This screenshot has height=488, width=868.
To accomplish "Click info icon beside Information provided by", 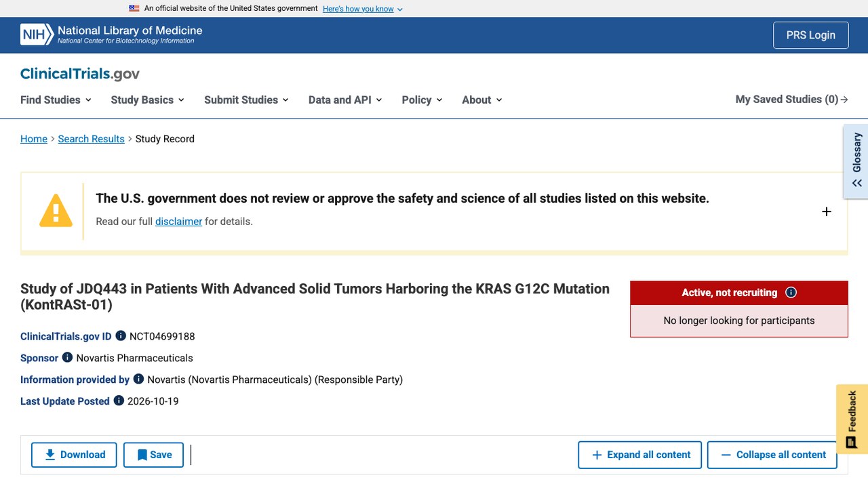I will pyautogui.click(x=138, y=379).
